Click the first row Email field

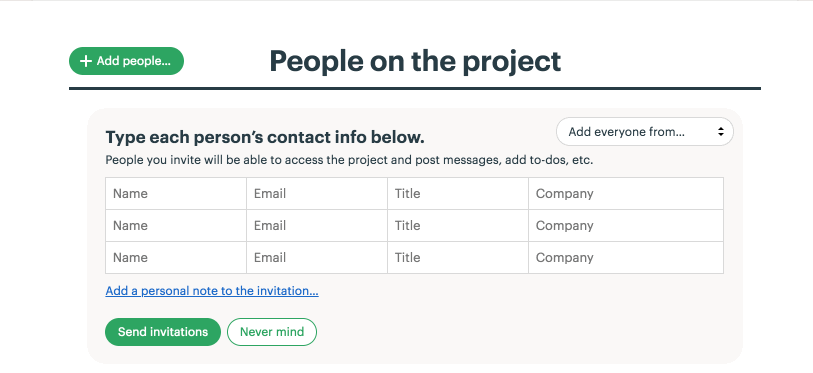(317, 194)
